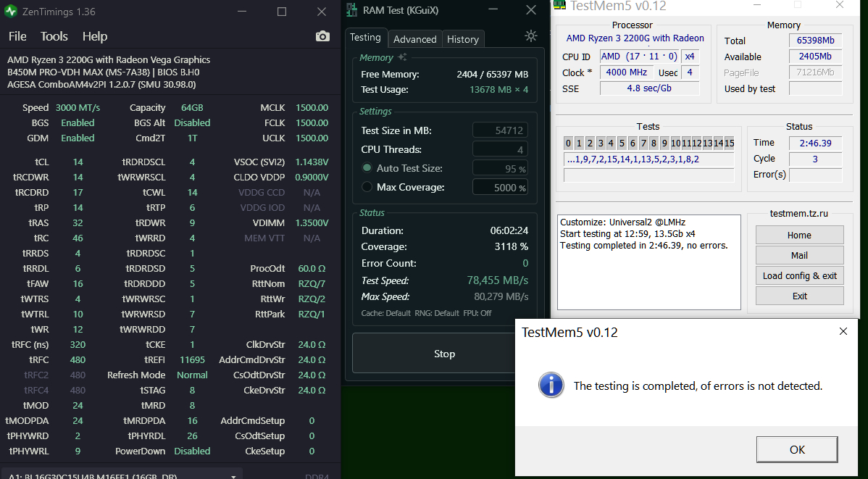Switch to the Advanced tab in RAM Test
Image resolution: width=868 pixels, height=479 pixels.
click(414, 39)
